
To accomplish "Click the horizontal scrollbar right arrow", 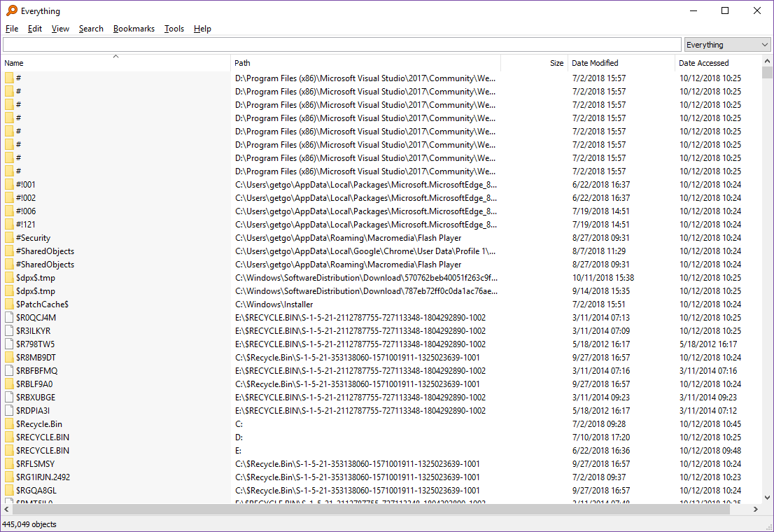I will 756,509.
